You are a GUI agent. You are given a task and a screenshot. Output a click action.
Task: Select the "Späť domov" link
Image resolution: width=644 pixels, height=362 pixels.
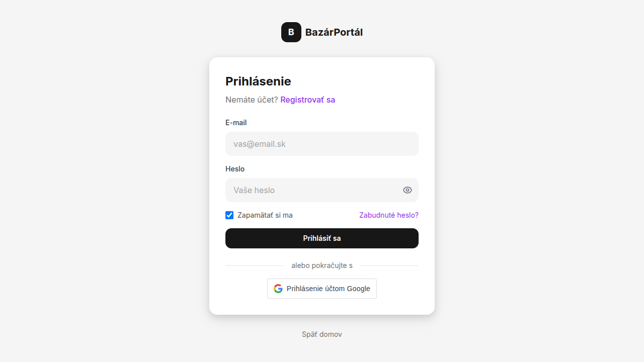pyautogui.click(x=321, y=334)
